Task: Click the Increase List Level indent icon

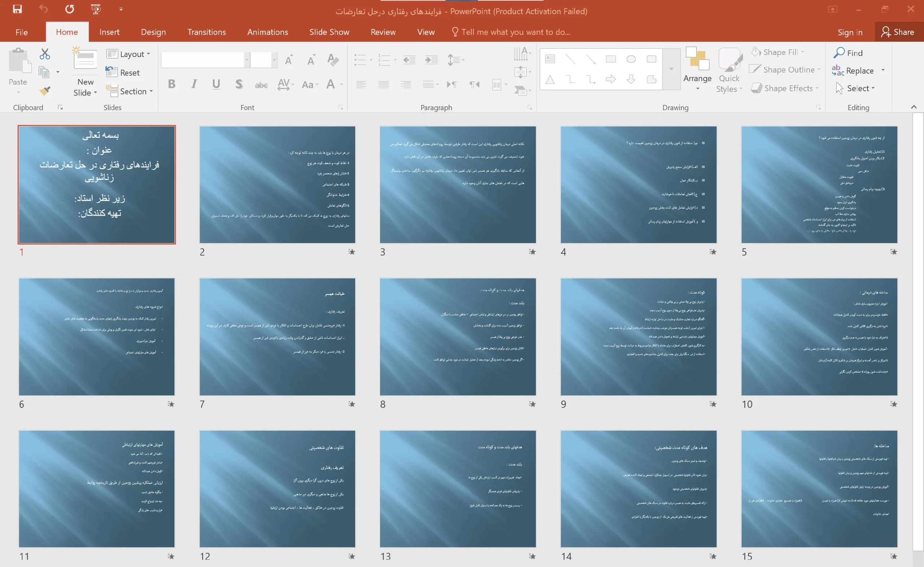Action: [431, 60]
